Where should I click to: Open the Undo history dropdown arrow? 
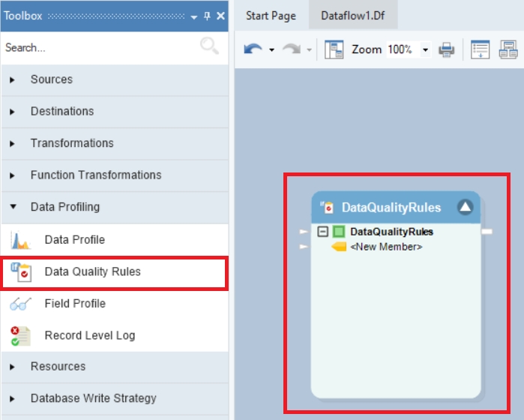[x=271, y=50]
